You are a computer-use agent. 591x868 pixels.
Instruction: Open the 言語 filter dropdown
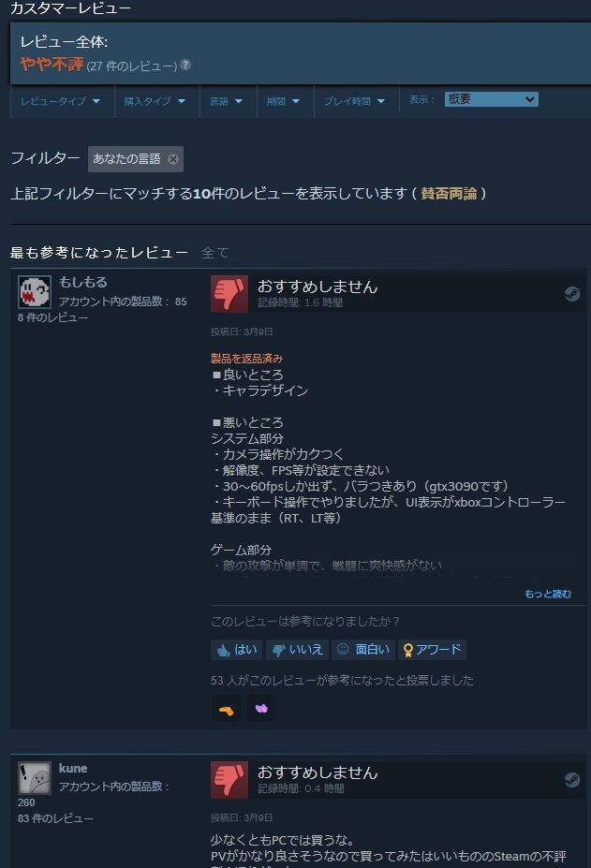point(227,101)
